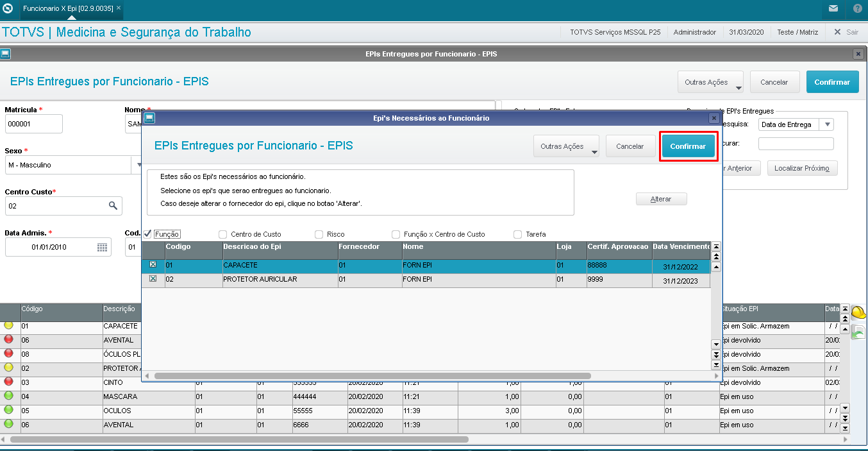This screenshot has width=868, height=451.
Task: Uncheck the Função checkbox
Action: point(147,234)
